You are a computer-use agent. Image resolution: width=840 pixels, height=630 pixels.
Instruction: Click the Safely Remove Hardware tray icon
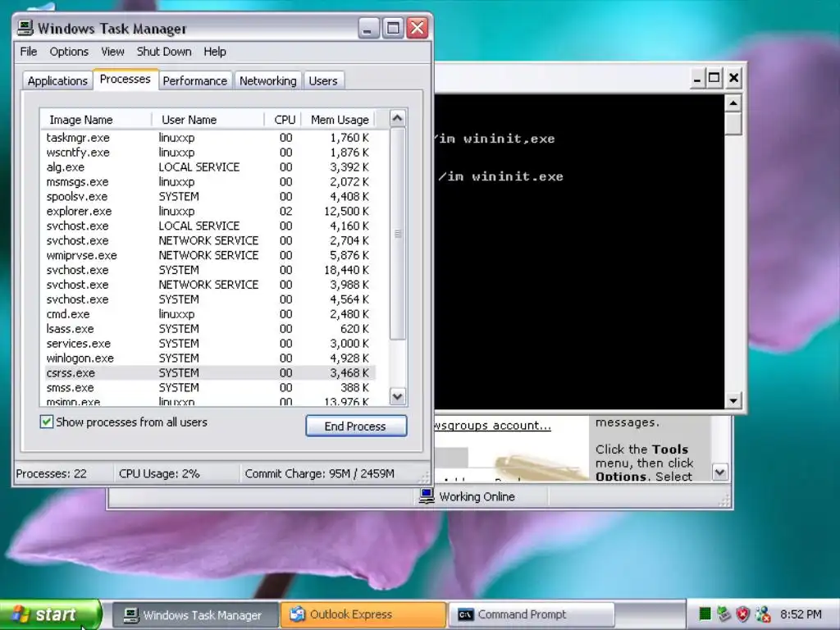pos(724,614)
